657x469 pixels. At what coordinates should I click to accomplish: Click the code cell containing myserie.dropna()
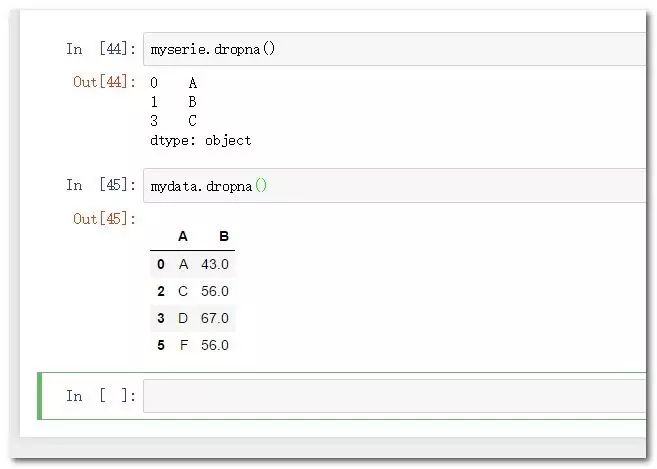pos(394,49)
